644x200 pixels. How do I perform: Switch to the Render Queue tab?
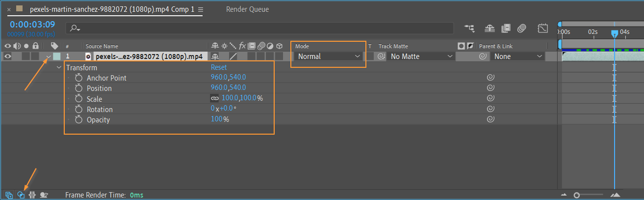click(247, 9)
